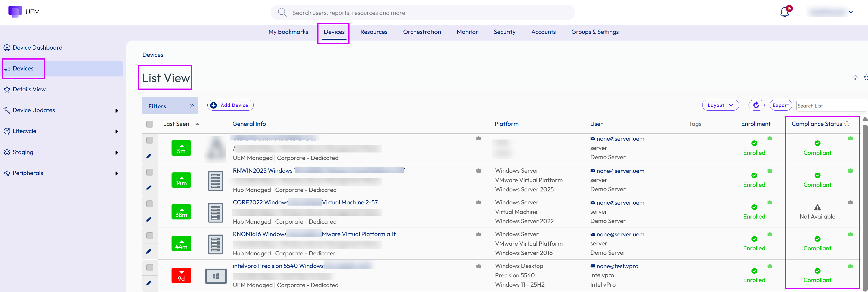The width and height of the screenshot is (868, 292).
Task: Select the CORE2022 row checkbox
Action: pyautogui.click(x=150, y=204)
